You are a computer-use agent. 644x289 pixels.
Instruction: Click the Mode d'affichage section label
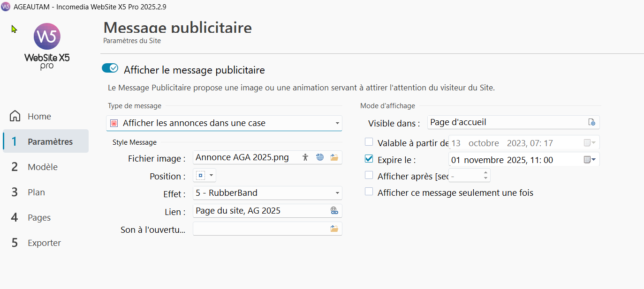[x=387, y=106]
